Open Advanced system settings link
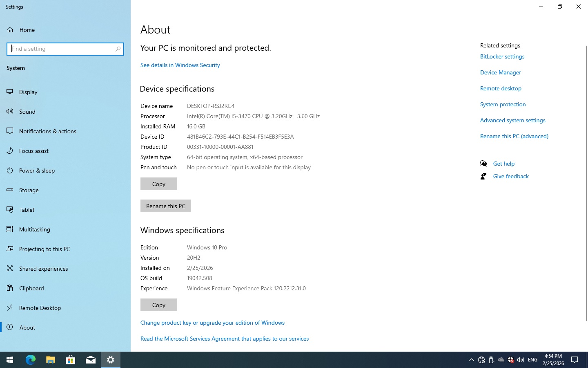The height and width of the screenshot is (368, 588). (513, 120)
